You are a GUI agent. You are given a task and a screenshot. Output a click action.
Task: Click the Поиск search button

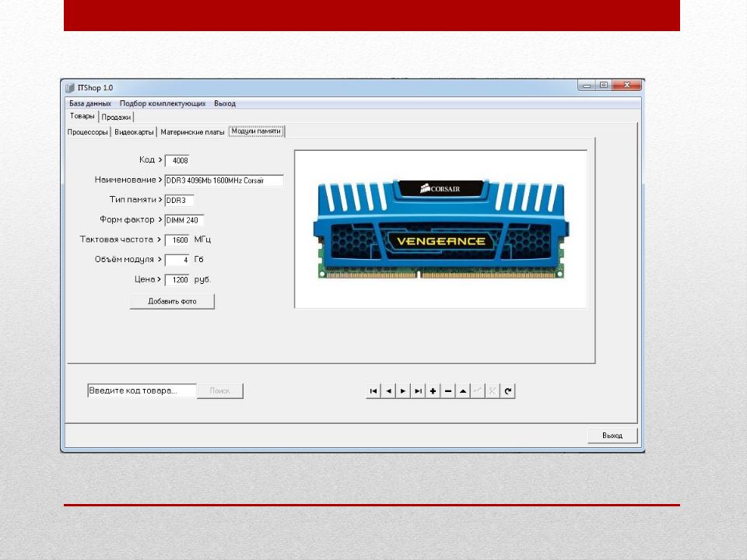click(x=219, y=391)
